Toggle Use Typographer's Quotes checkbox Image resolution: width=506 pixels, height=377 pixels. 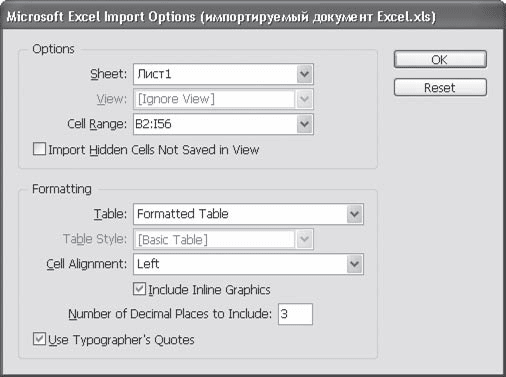coord(39,339)
